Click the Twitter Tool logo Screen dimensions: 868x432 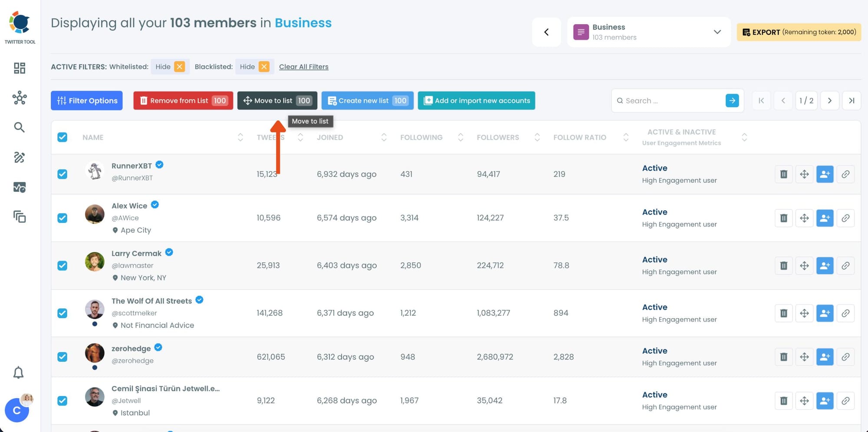(x=20, y=27)
